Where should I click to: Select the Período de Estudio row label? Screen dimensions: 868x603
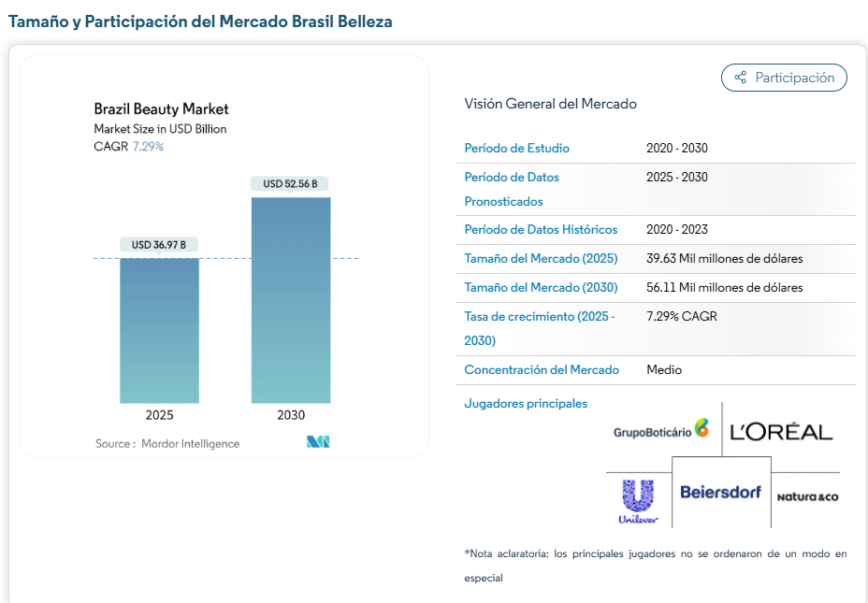point(516,149)
